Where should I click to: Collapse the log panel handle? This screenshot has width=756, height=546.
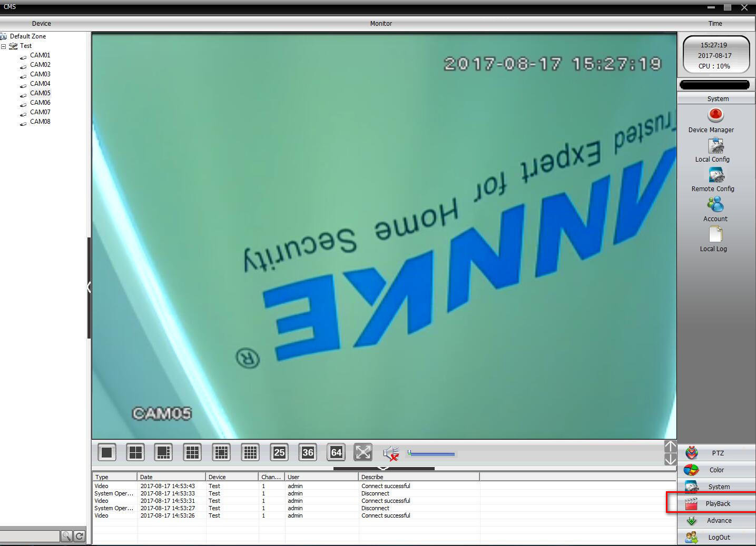[384, 468]
